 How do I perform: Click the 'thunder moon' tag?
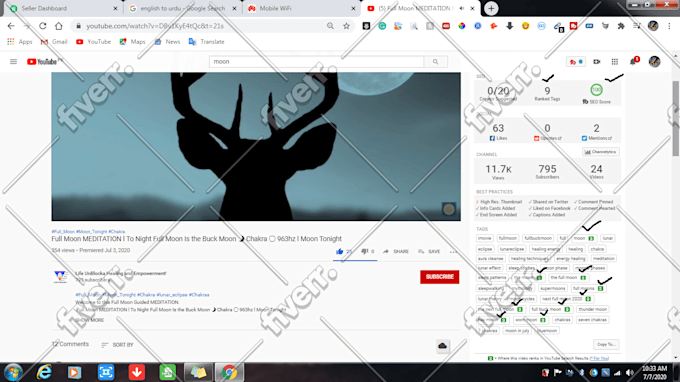click(x=592, y=309)
